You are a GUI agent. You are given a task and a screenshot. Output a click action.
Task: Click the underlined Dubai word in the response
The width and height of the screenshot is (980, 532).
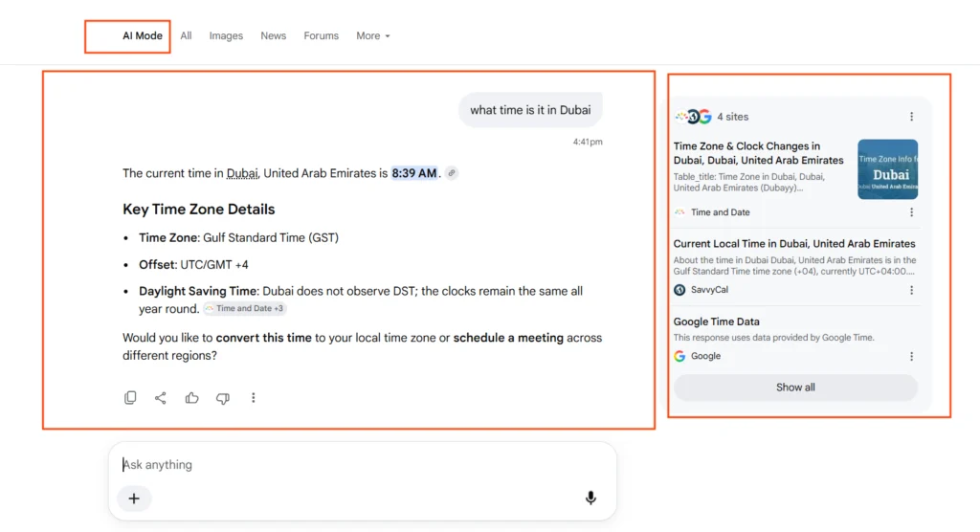(242, 173)
